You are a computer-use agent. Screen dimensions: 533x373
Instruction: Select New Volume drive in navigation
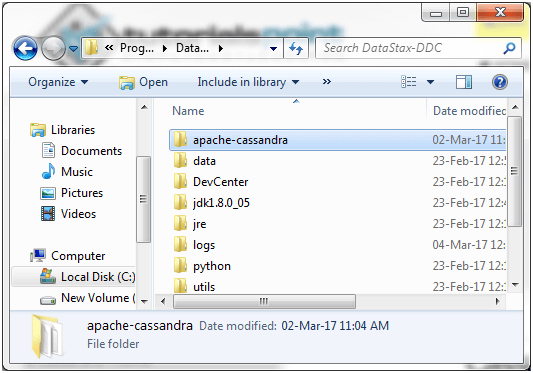pyautogui.click(x=98, y=298)
